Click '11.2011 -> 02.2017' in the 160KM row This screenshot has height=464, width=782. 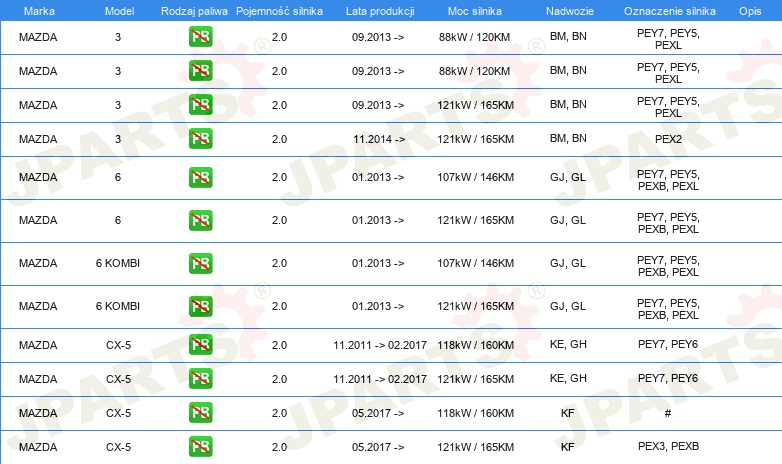click(x=380, y=345)
